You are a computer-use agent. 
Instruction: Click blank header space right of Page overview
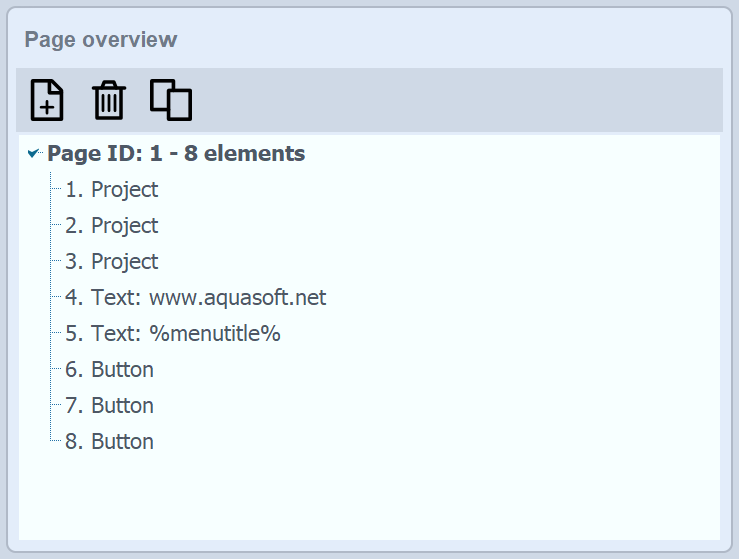coord(450,40)
